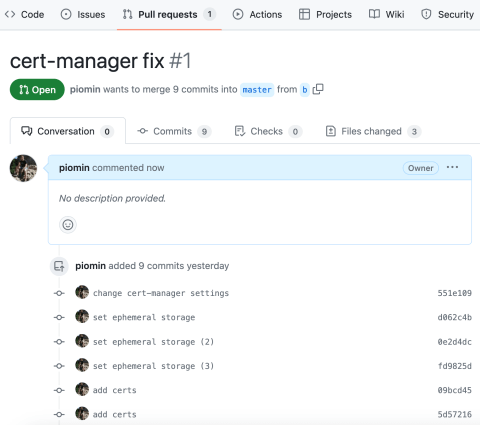Image resolution: width=480 pixels, height=425 pixels.
Task: Click the master base branch link
Action: (x=257, y=90)
